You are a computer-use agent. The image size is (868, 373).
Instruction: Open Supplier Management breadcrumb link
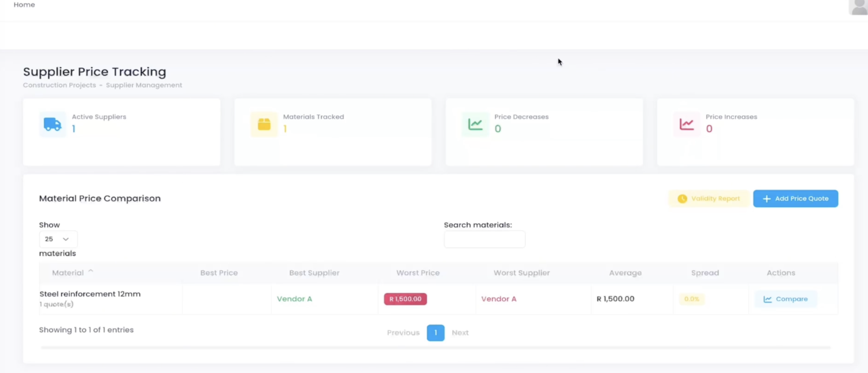click(x=144, y=85)
